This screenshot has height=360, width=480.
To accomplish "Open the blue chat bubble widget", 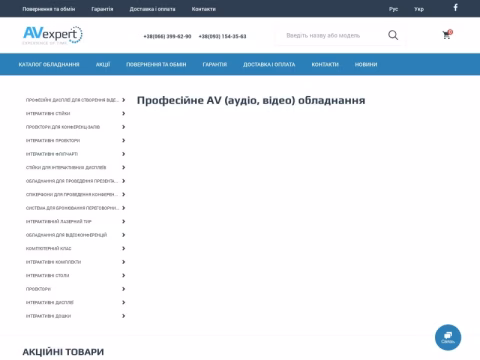I will [448, 337].
